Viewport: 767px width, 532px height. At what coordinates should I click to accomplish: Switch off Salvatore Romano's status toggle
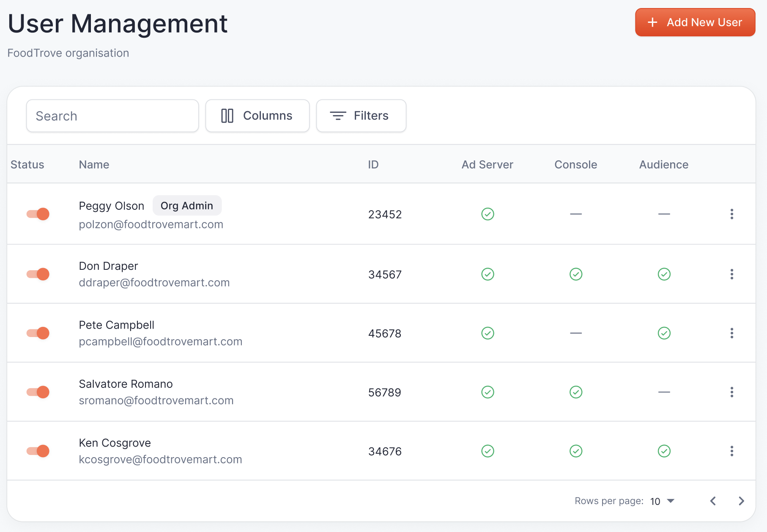click(38, 392)
